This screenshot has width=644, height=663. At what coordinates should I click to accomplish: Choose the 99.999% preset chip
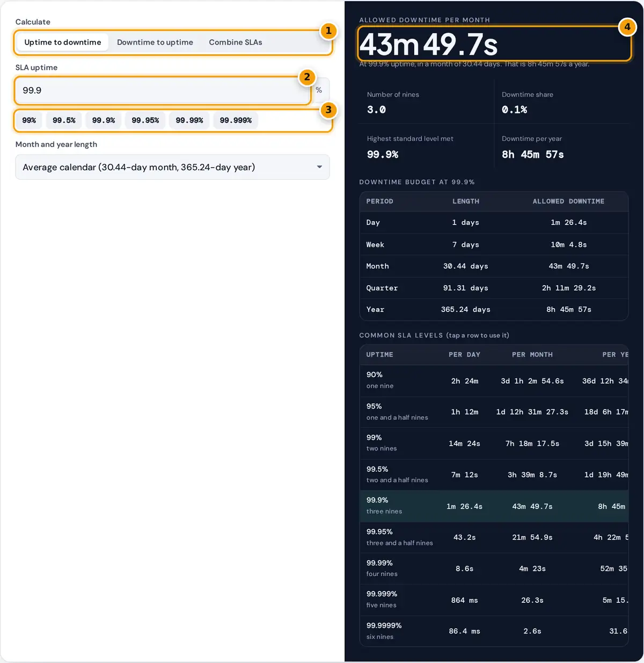(x=236, y=120)
